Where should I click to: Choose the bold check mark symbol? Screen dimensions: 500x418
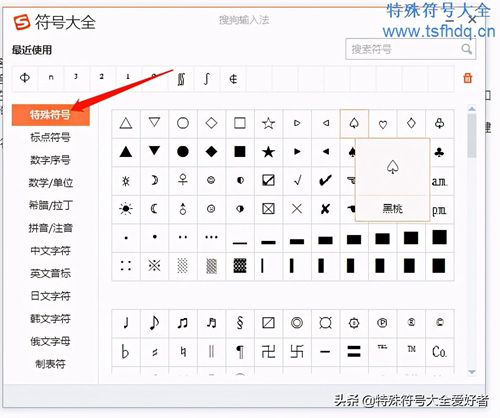[325, 180]
